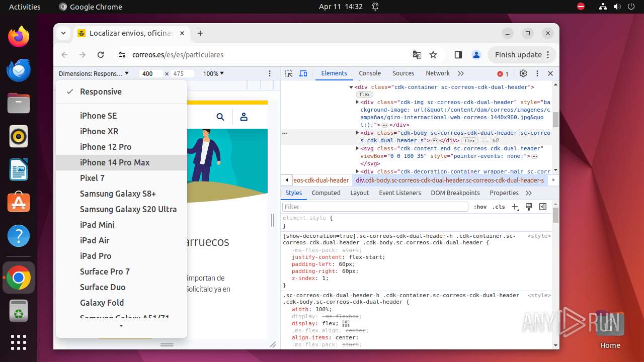Open the Dimensions Responsive dropdown
The width and height of the screenshot is (644, 362).
coord(94,73)
